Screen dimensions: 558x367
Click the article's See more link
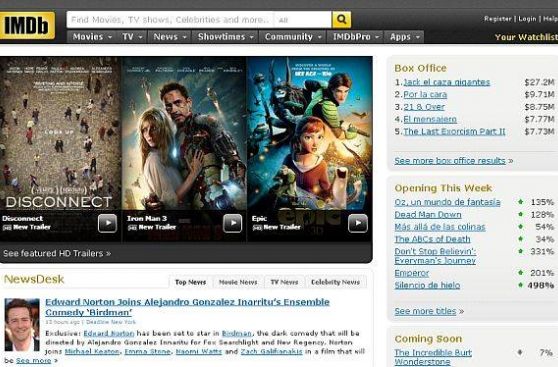(33, 361)
